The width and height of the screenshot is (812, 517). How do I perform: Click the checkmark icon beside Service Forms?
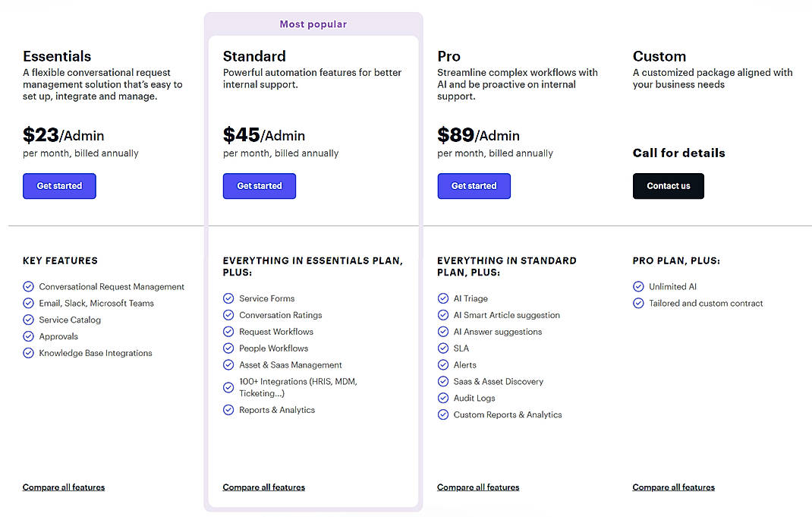coord(228,298)
